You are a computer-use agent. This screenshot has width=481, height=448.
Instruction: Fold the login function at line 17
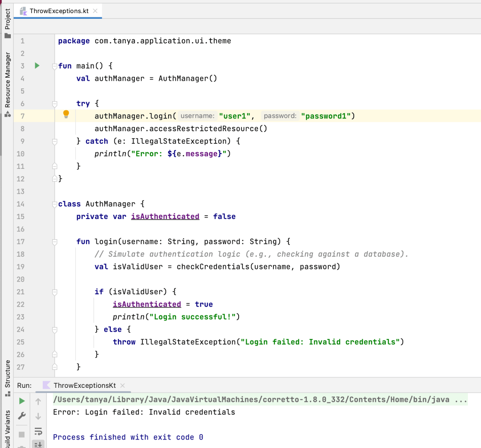[x=55, y=242]
